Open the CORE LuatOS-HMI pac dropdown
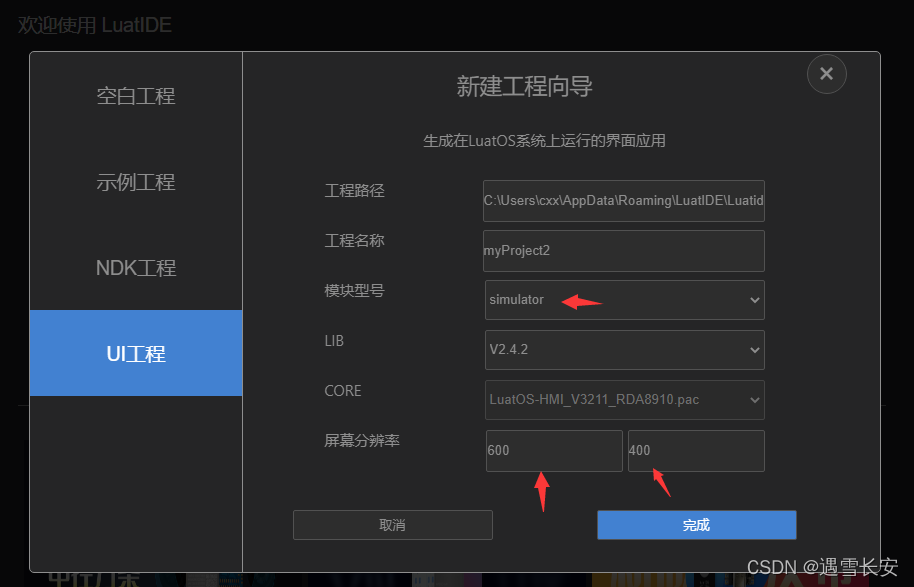Screen dimensions: 914x587 coord(624,400)
